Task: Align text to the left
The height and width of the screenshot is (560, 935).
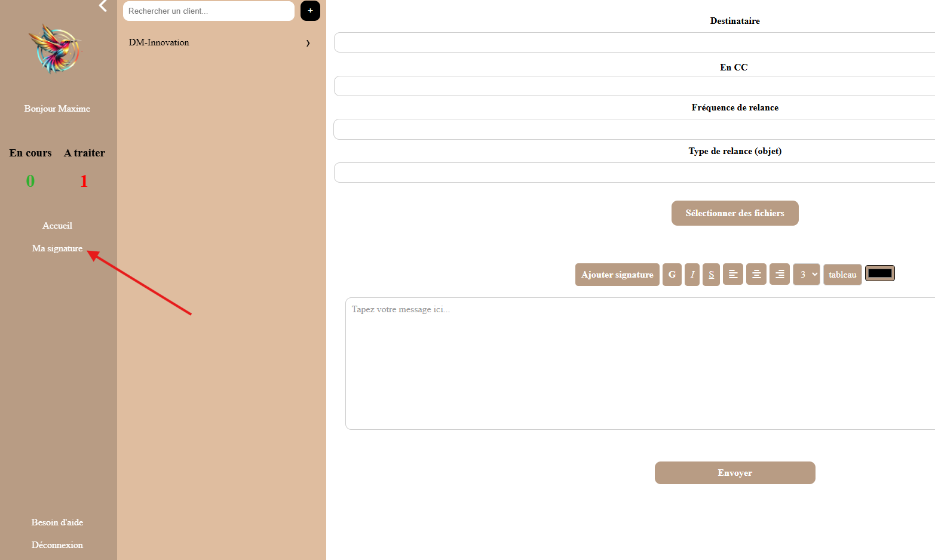Action: point(733,274)
